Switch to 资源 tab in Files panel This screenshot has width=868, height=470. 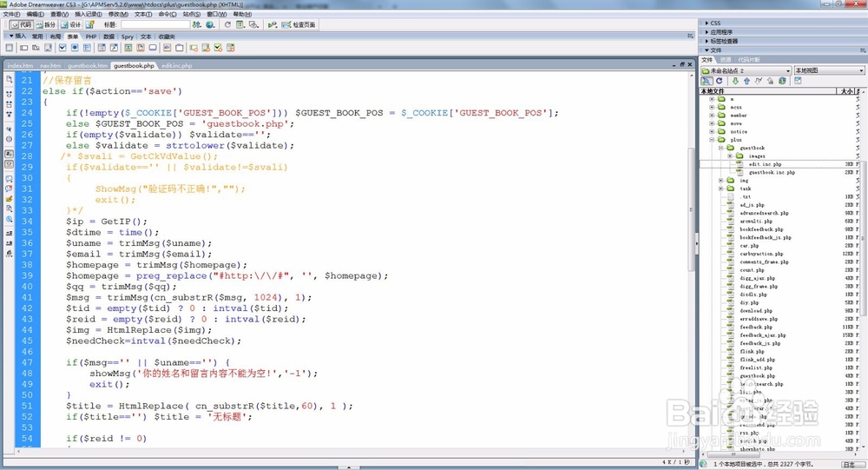click(x=726, y=60)
